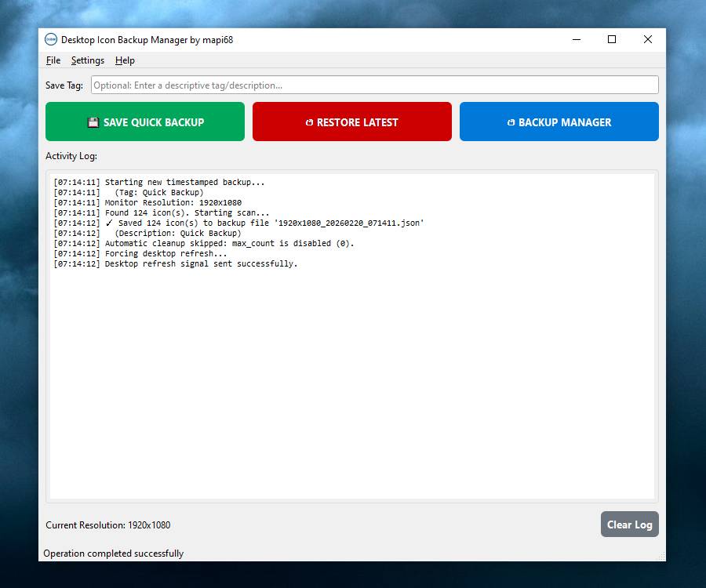706x588 pixels.
Task: Close the Desktop Icon Backup Manager window
Action: click(x=648, y=39)
